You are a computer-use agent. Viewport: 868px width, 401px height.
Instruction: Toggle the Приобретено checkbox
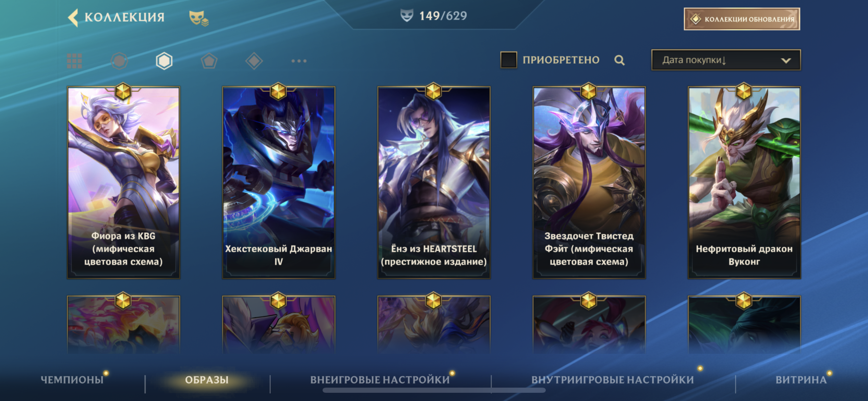tap(509, 60)
